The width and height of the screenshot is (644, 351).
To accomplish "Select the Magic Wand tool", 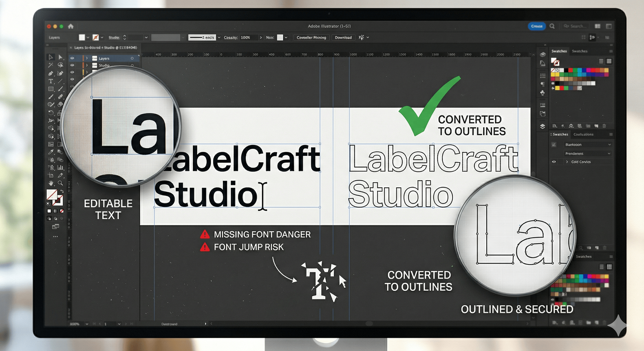I will click(51, 65).
